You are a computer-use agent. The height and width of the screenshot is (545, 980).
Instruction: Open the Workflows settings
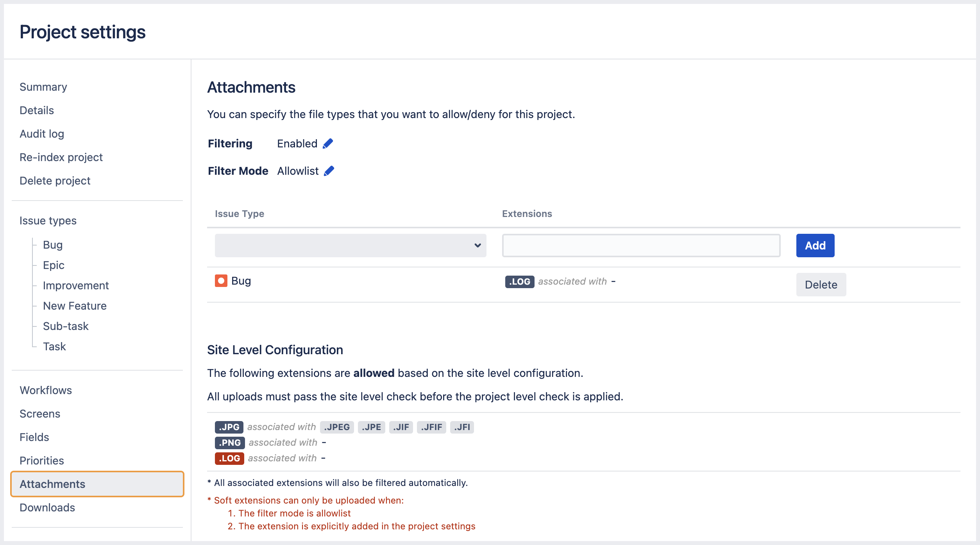[x=46, y=390]
